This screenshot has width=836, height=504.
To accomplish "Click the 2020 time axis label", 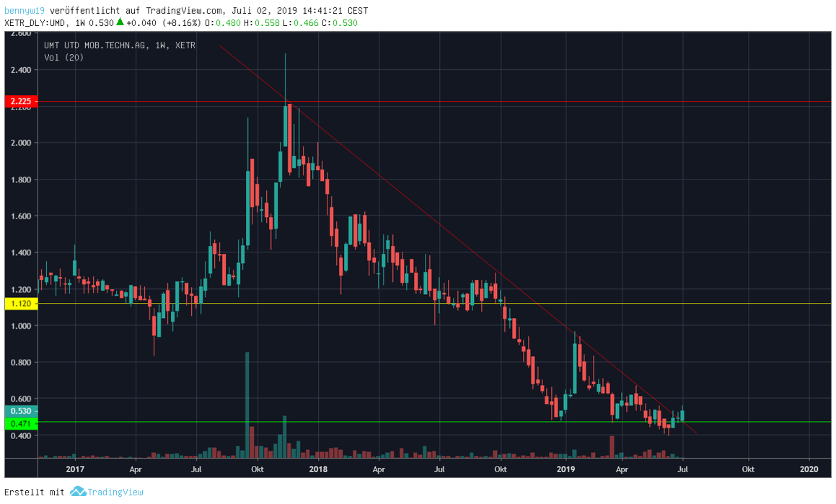I will pos(809,469).
